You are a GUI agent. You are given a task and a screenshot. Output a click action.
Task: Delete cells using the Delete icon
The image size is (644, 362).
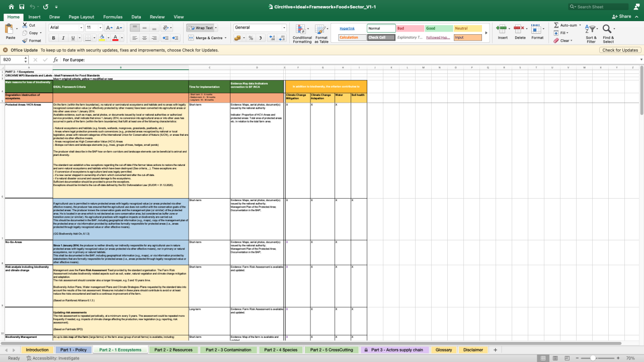coord(520,29)
